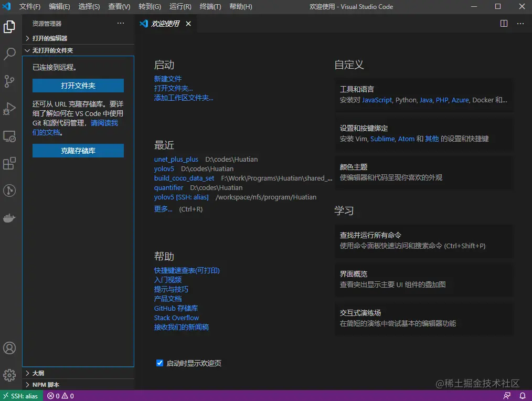Open the 编辑(E) menu

tap(59, 6)
